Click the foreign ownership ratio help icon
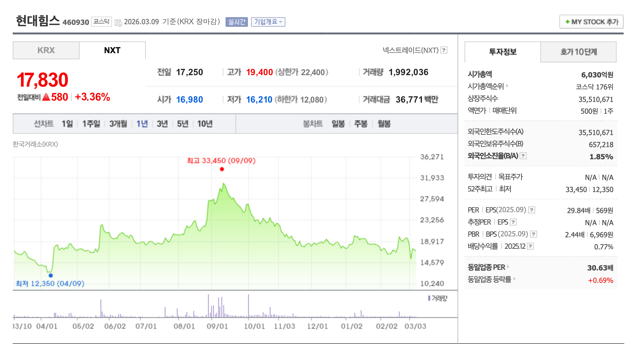Image resolution: width=644 pixels, height=344 pixels. tap(523, 156)
